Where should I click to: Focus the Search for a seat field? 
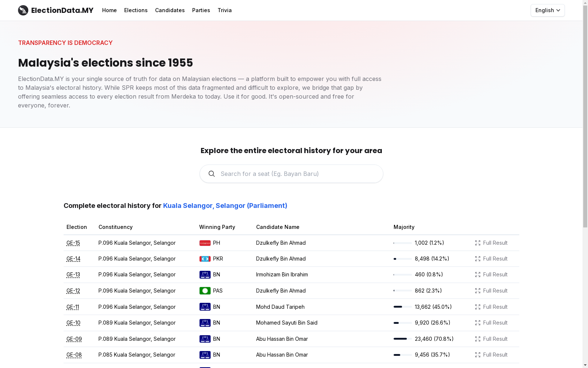click(x=291, y=174)
